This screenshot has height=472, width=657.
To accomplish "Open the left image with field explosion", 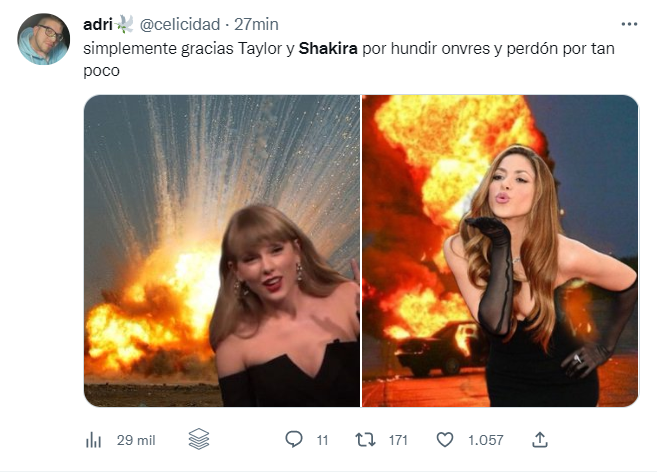I will (x=221, y=250).
